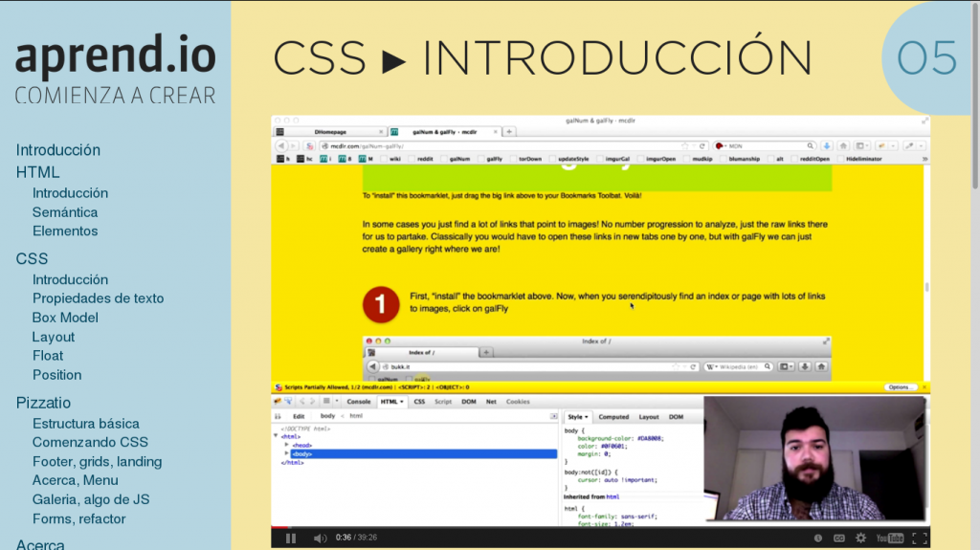Go to Semántica lesson under HTML
Viewport: 980px width, 550px height.
coord(65,212)
